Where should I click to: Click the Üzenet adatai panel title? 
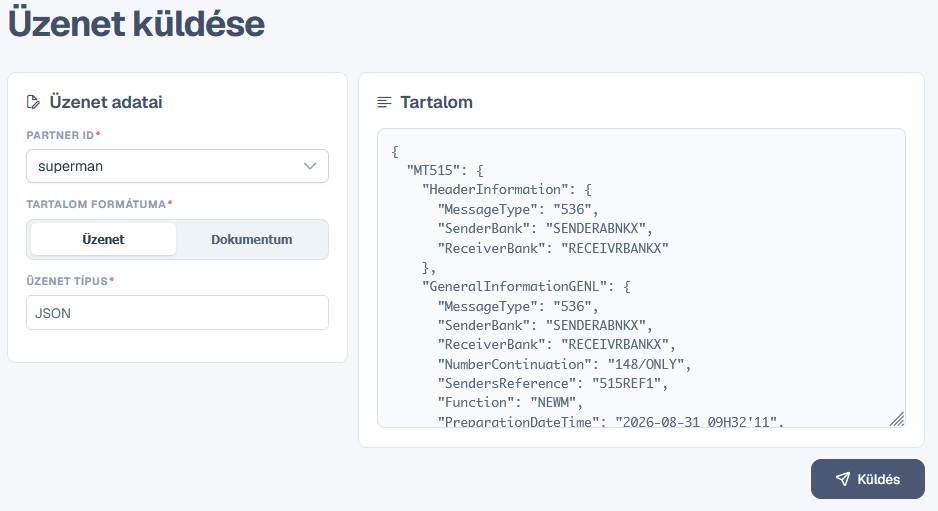click(106, 102)
